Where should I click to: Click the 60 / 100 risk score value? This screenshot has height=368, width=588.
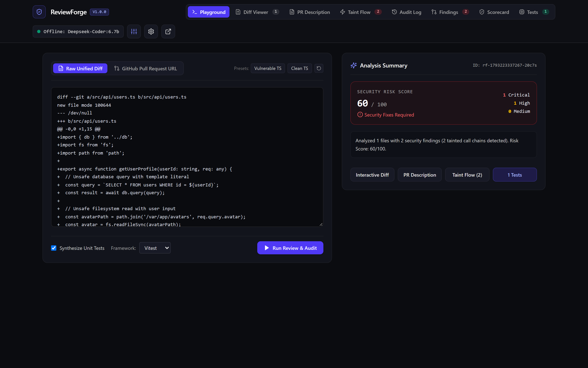point(372,104)
